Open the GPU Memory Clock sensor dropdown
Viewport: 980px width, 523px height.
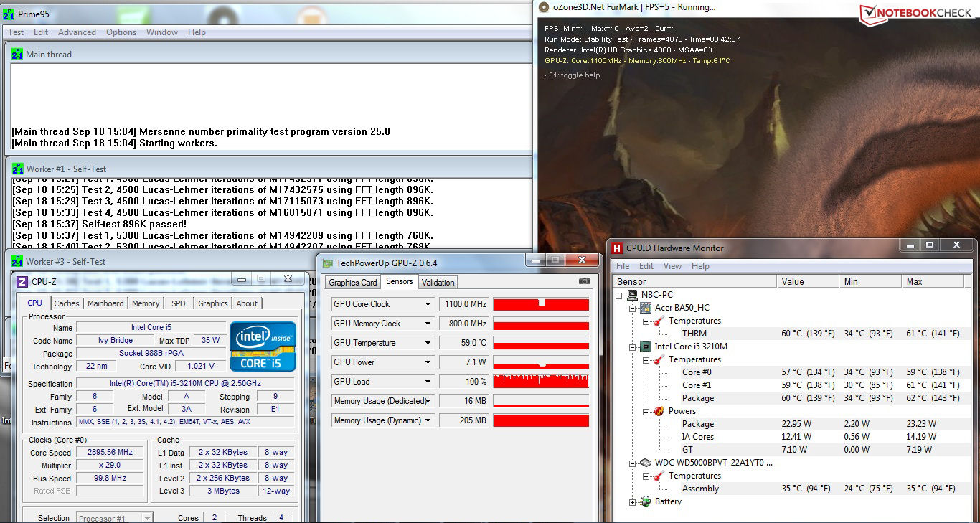(428, 324)
